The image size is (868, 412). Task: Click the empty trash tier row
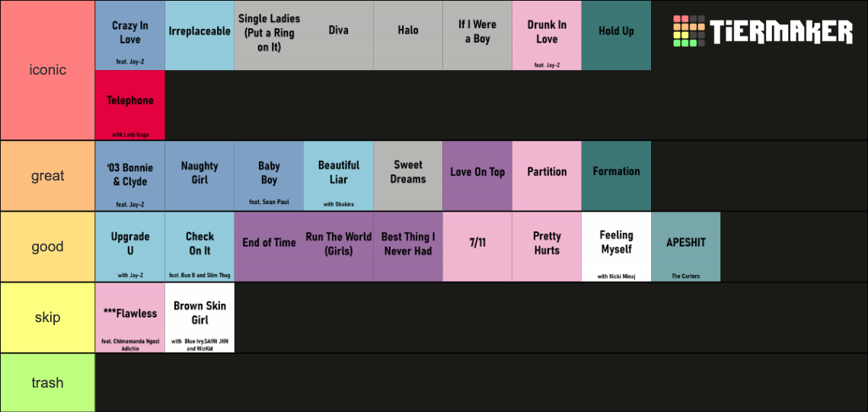[481, 382]
